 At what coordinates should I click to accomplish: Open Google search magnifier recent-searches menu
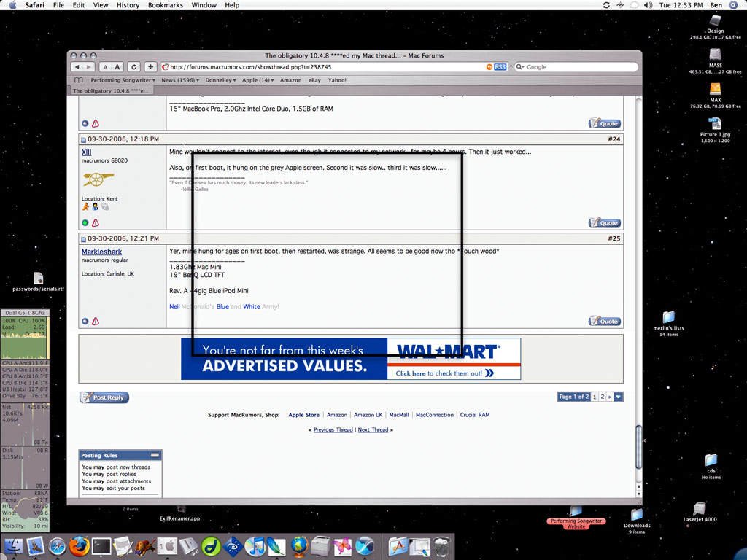(x=520, y=67)
